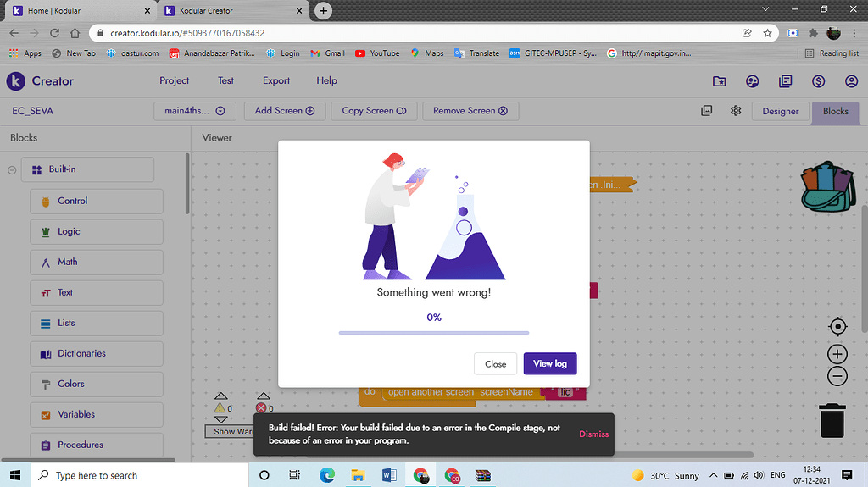Click Remove Screen button
The image size is (868, 487).
[470, 111]
